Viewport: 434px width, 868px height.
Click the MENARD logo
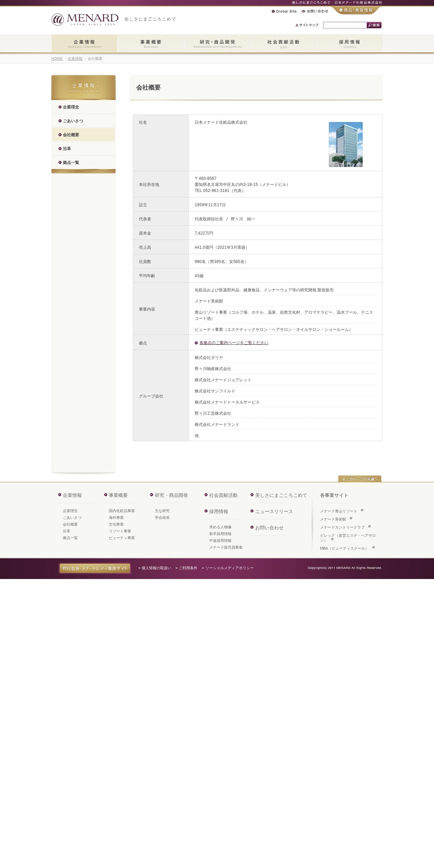tap(85, 20)
